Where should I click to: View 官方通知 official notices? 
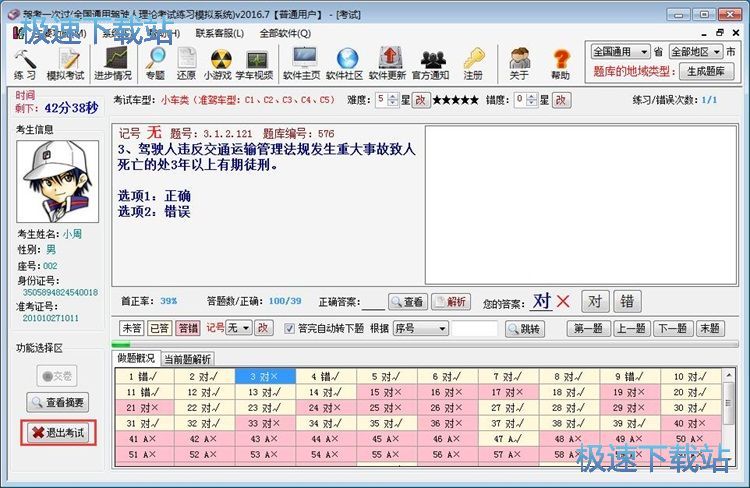(x=430, y=64)
